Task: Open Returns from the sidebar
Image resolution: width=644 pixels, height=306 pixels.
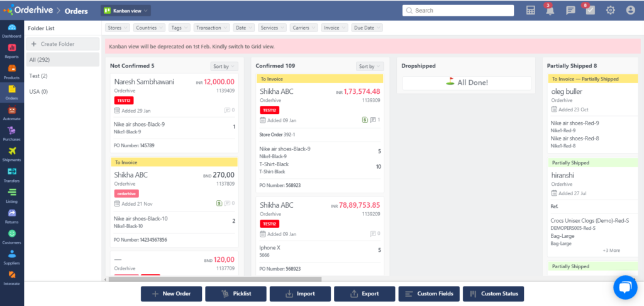Action: tap(11, 213)
